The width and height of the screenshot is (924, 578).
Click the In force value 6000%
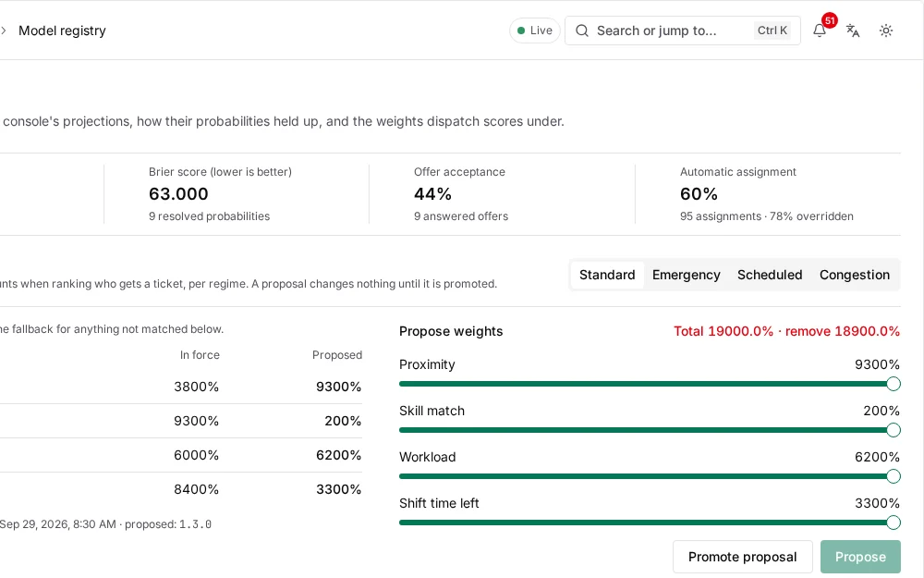click(196, 455)
